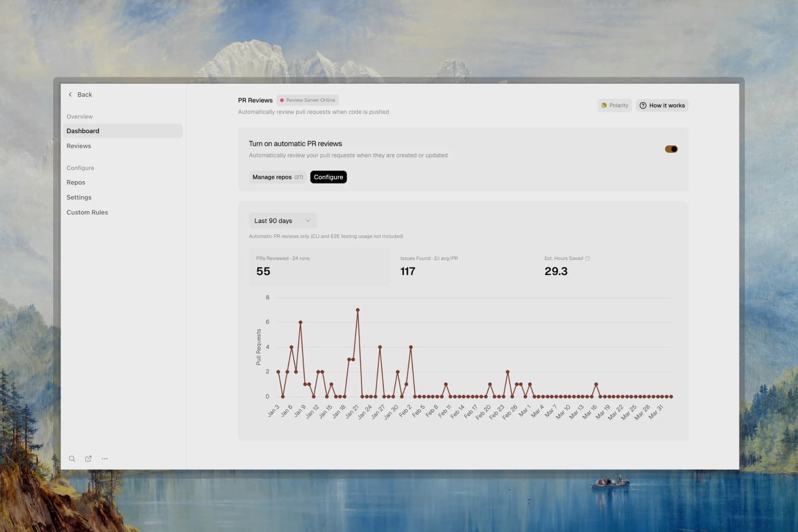Viewport: 798px width, 532px height.
Task: Open the ellipsis more options menu
Action: [104, 458]
